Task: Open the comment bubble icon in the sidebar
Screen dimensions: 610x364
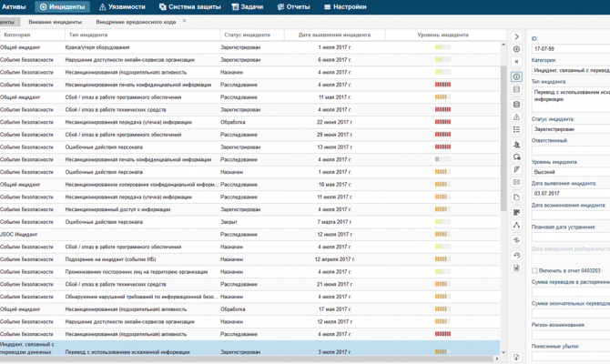Action: click(516, 157)
